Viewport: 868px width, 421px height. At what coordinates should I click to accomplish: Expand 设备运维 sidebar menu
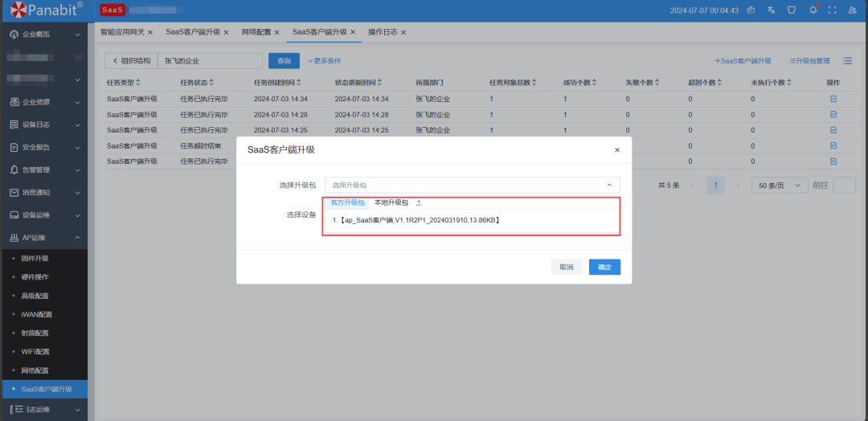[43, 215]
